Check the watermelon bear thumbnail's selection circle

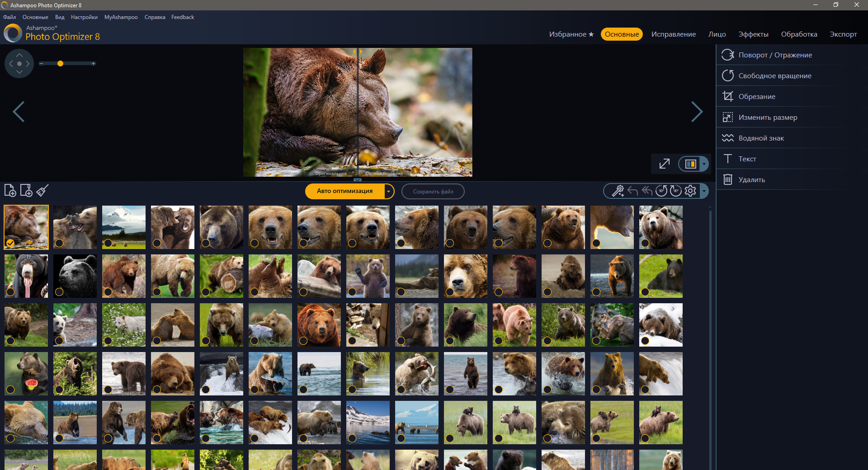10,390
